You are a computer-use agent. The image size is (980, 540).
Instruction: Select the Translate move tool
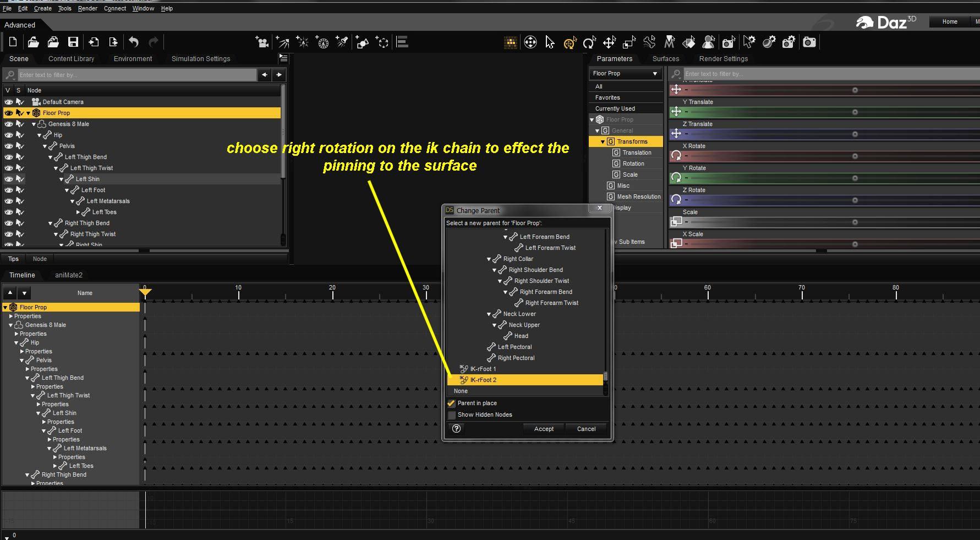(x=609, y=42)
